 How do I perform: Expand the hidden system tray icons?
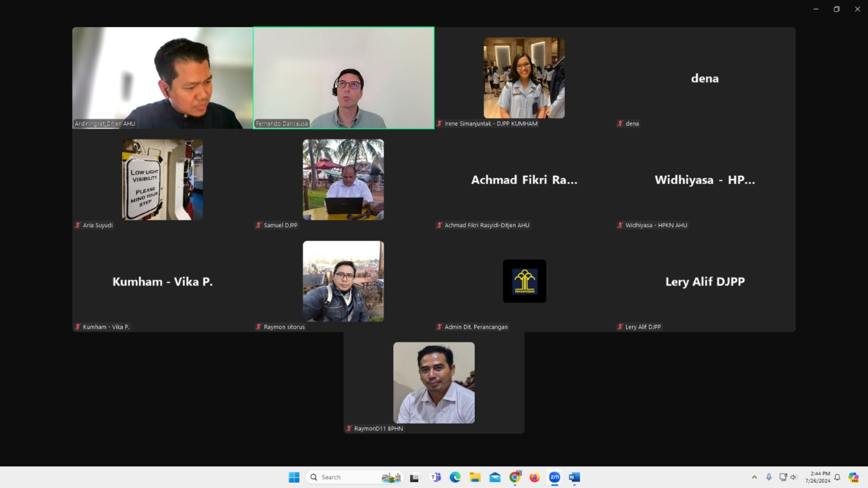tap(754, 477)
